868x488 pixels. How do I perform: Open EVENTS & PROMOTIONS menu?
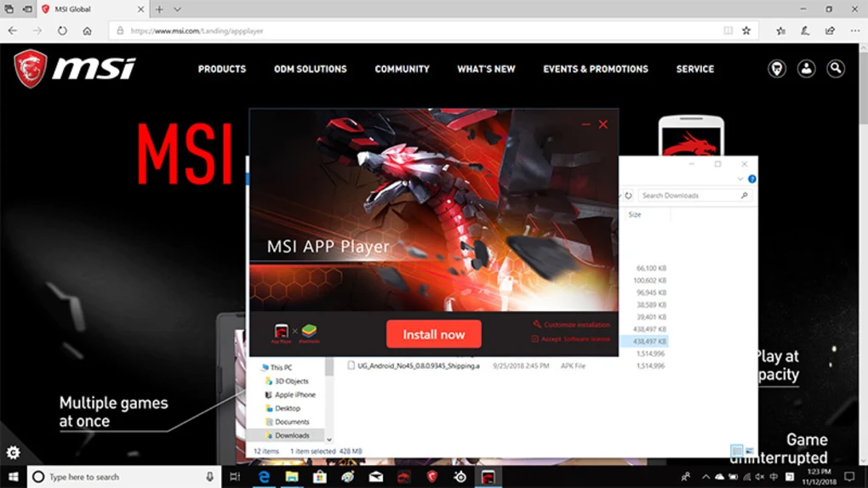click(x=595, y=69)
